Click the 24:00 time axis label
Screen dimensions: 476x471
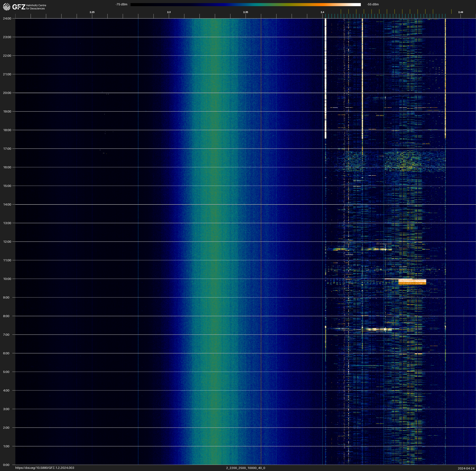(7, 18)
